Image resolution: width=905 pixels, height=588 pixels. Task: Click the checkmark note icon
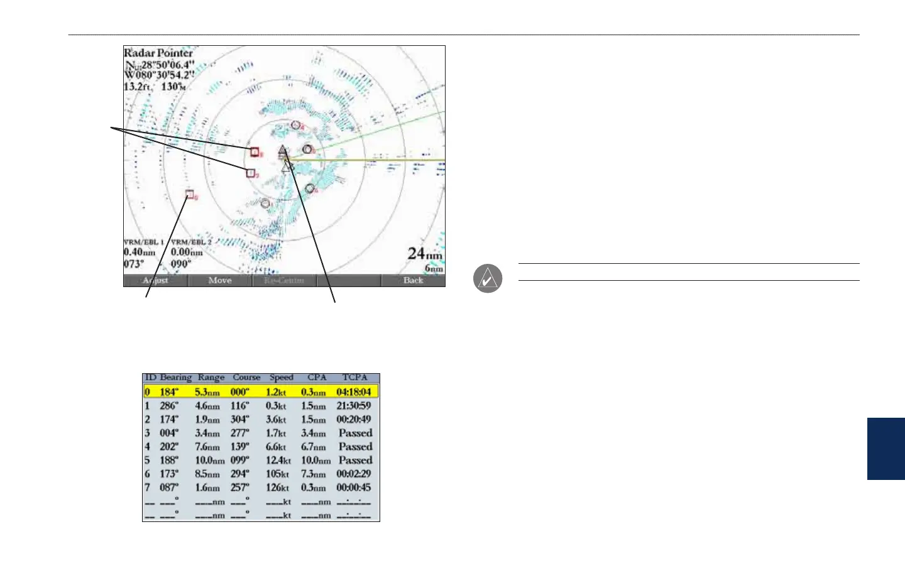[488, 278]
